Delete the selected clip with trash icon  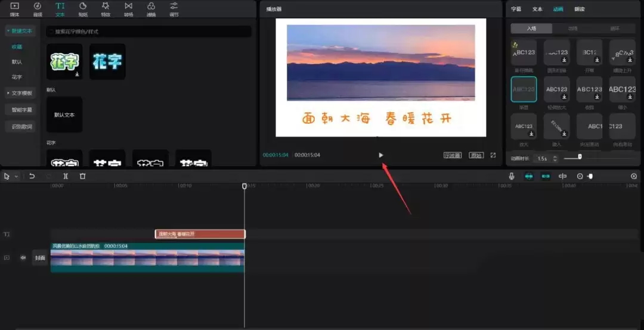coord(82,176)
